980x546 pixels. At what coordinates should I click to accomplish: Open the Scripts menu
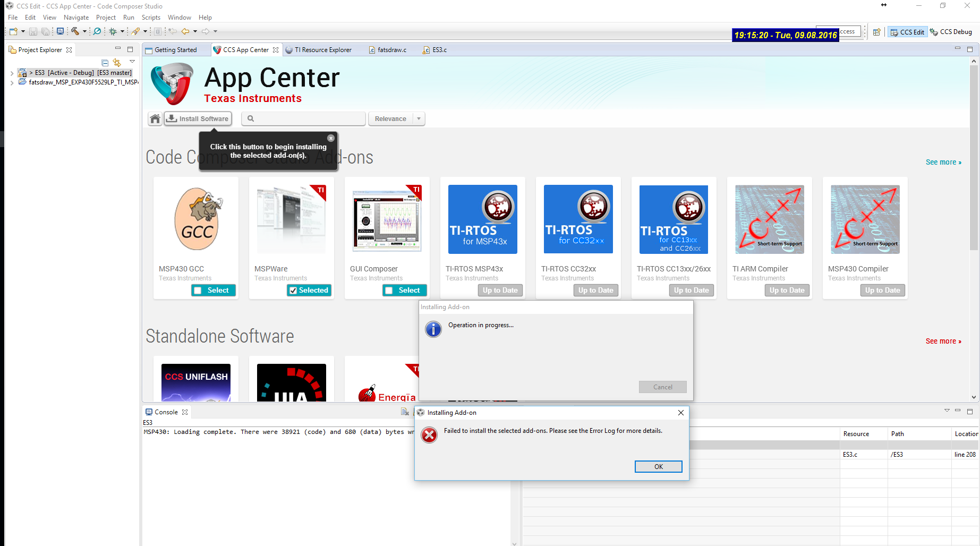coord(151,18)
